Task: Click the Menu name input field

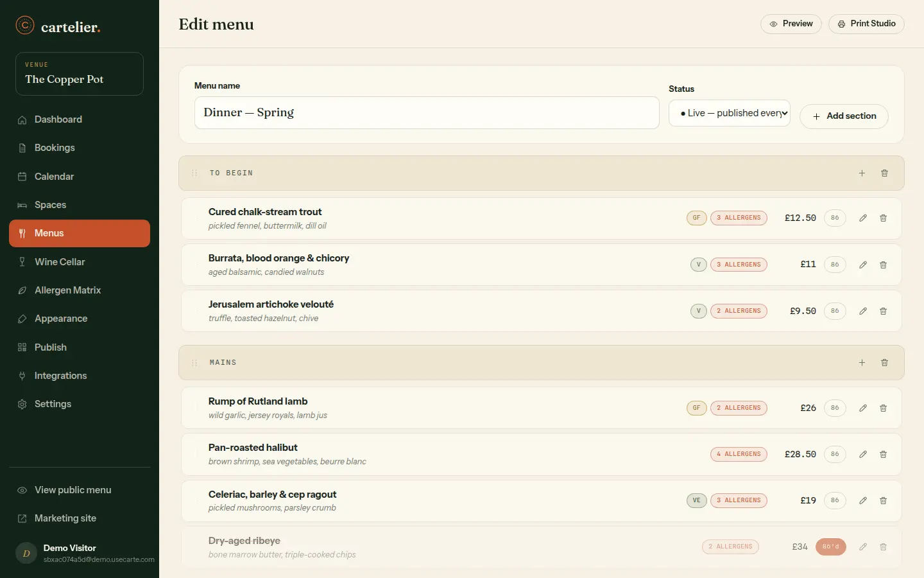Action: point(427,113)
